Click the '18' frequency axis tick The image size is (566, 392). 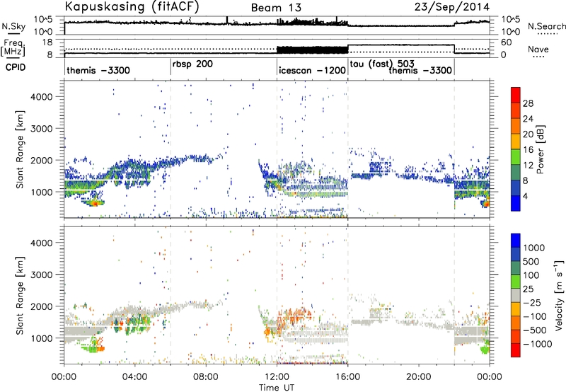47,42
